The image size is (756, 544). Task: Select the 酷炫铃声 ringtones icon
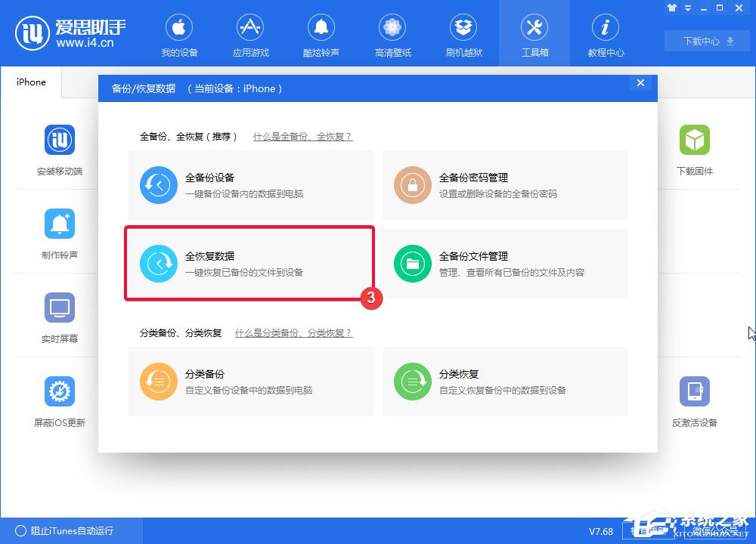(321, 33)
